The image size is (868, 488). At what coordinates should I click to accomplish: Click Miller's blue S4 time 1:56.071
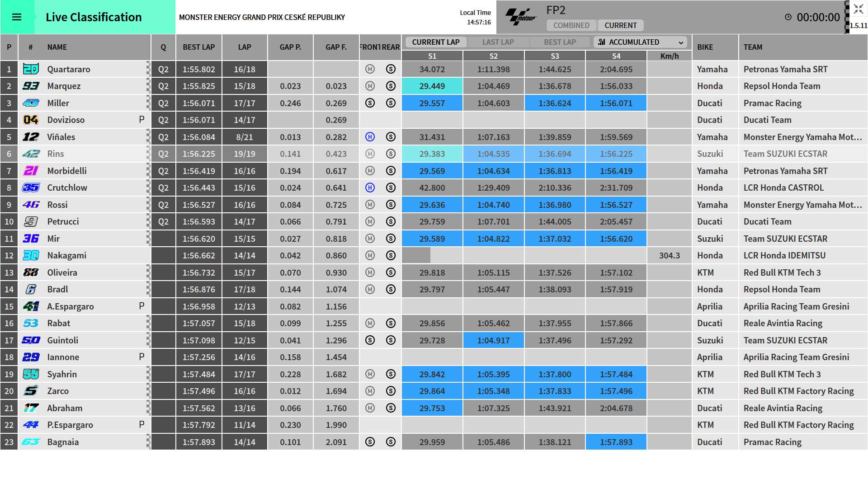[x=616, y=103]
